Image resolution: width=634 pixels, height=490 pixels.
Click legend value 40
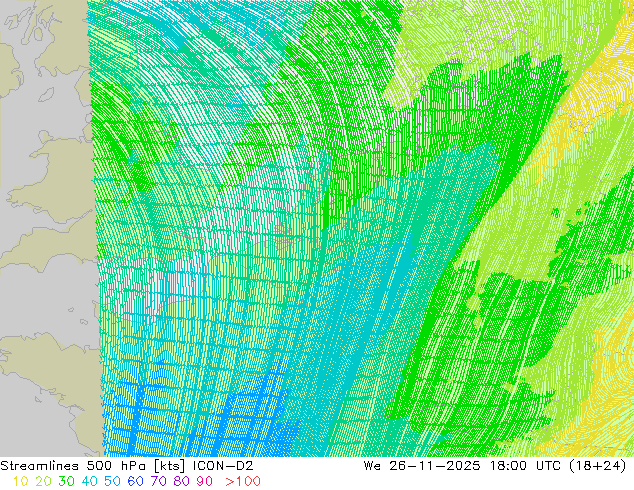[89, 482]
